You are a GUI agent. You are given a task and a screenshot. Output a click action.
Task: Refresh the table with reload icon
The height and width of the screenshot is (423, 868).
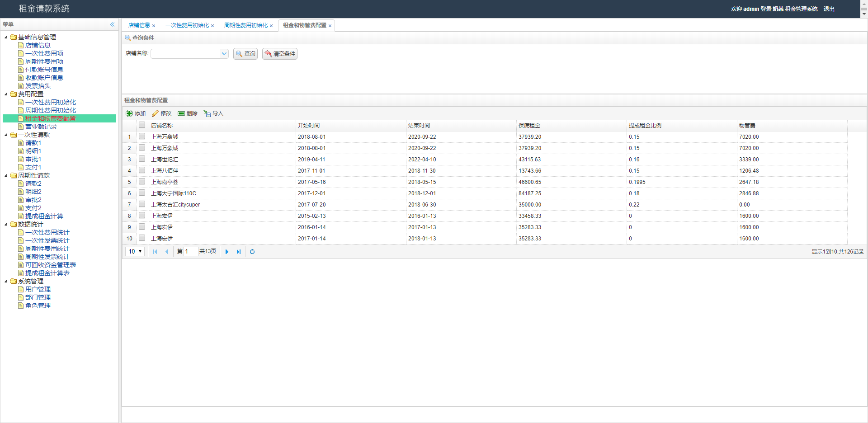252,252
